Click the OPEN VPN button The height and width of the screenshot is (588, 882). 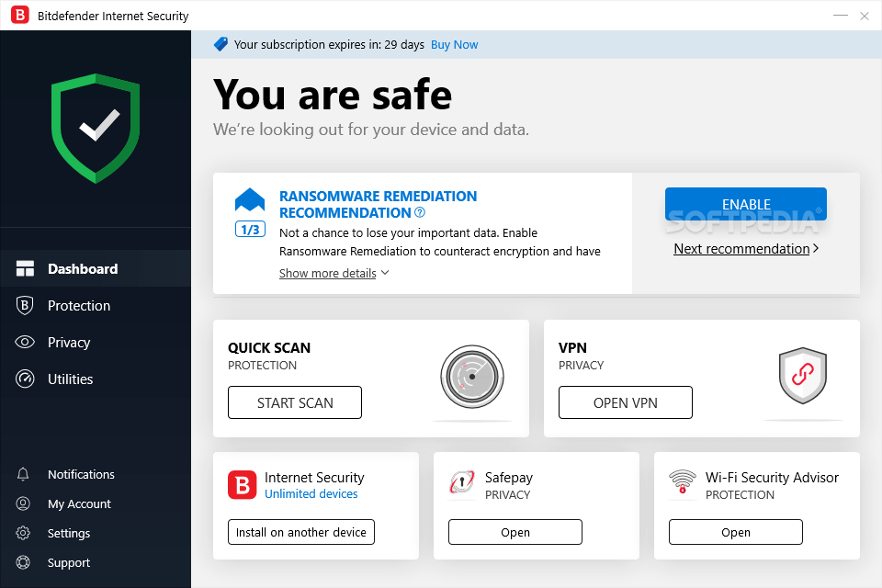coord(626,402)
